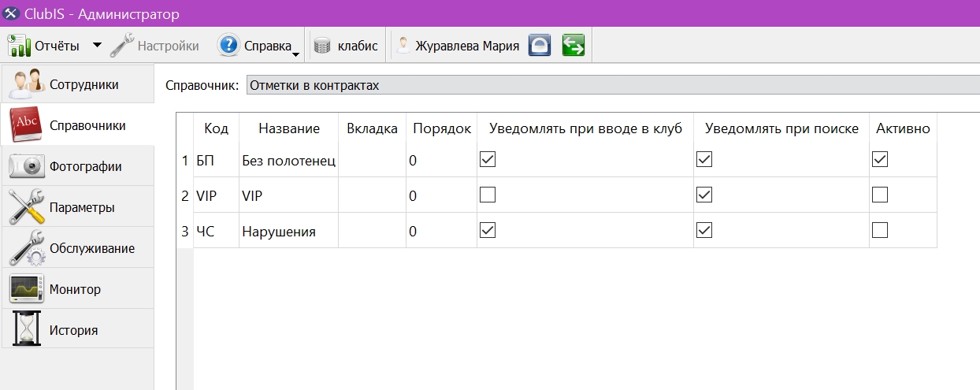Image resolution: width=980 pixels, height=390 pixels.
Task: Select the ЧС code cell
Action: click(216, 231)
